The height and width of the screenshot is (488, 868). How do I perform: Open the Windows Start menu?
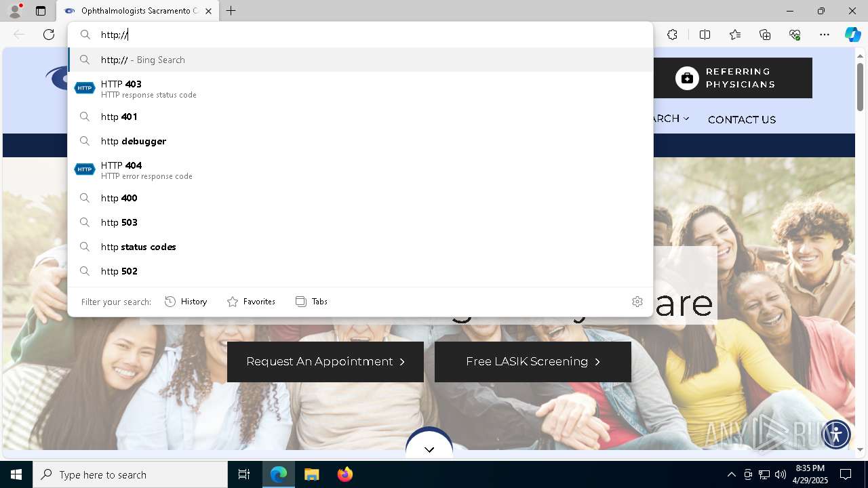click(16, 474)
